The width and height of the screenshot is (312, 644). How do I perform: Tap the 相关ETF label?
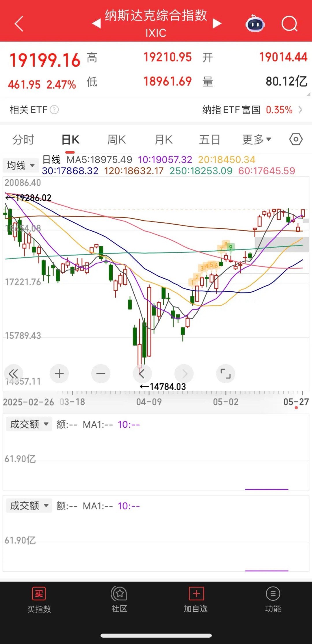[28, 110]
